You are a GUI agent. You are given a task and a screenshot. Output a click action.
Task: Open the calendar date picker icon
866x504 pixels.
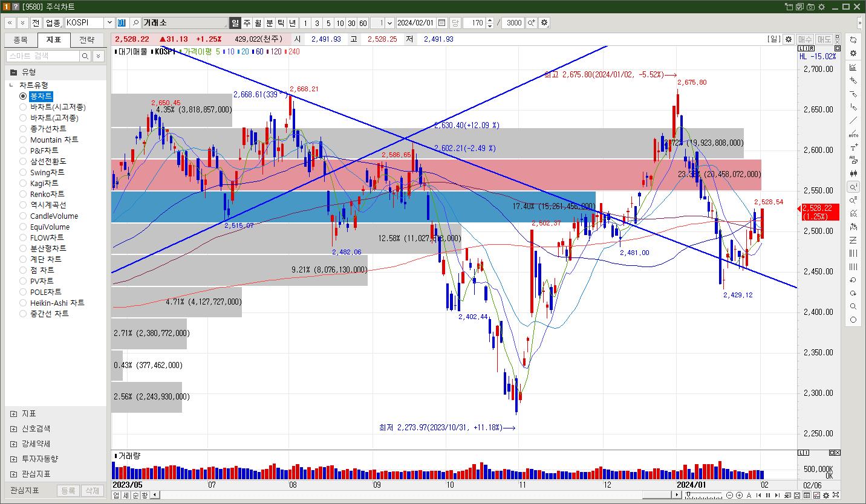click(442, 23)
